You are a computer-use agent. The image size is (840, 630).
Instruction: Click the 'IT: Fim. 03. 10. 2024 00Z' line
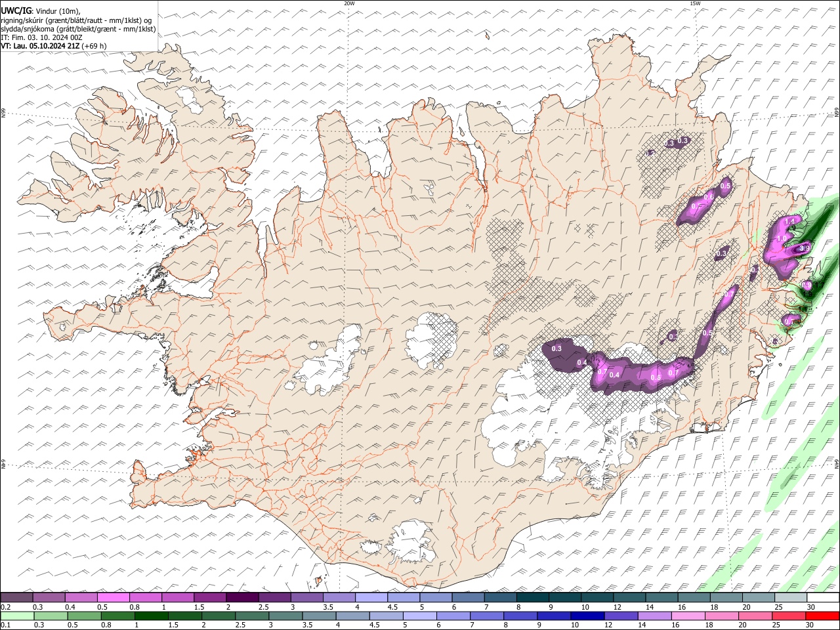click(x=41, y=37)
